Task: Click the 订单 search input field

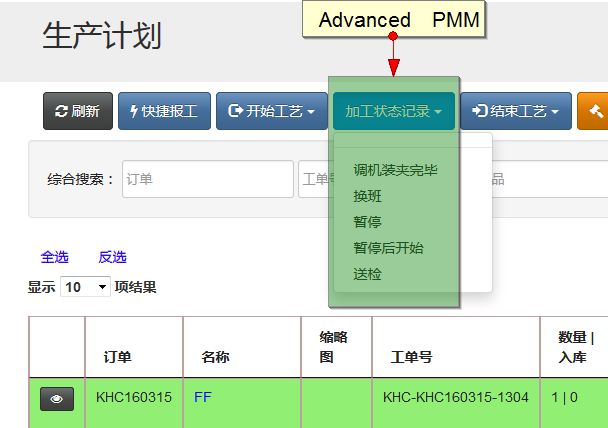Action: point(207,179)
